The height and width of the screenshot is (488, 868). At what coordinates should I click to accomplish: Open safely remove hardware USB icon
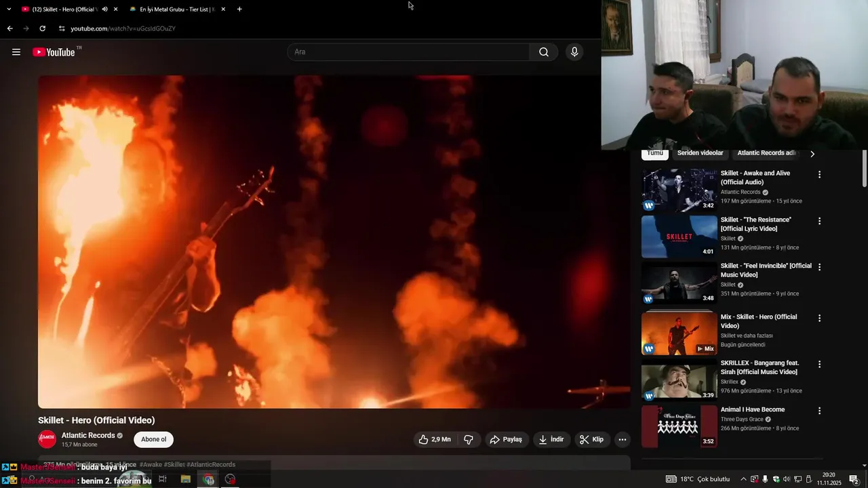808,479
